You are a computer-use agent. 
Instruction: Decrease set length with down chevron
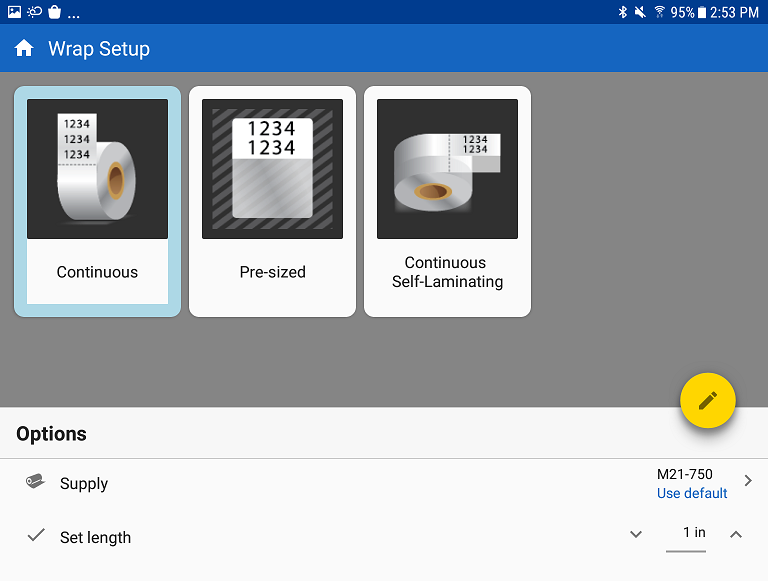point(636,535)
